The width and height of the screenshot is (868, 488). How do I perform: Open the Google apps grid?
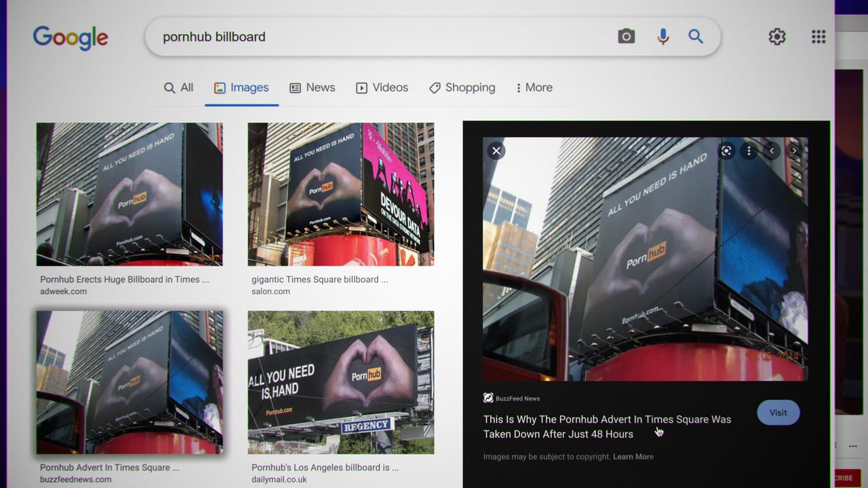pos(818,37)
